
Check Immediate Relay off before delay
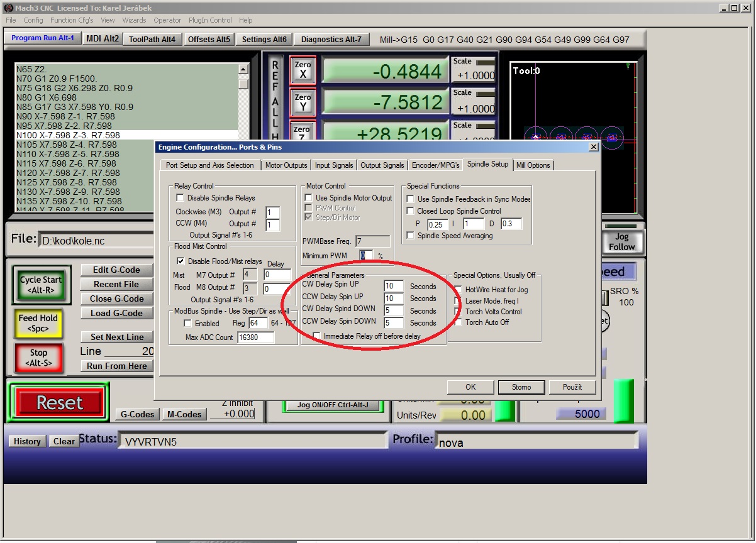317,336
